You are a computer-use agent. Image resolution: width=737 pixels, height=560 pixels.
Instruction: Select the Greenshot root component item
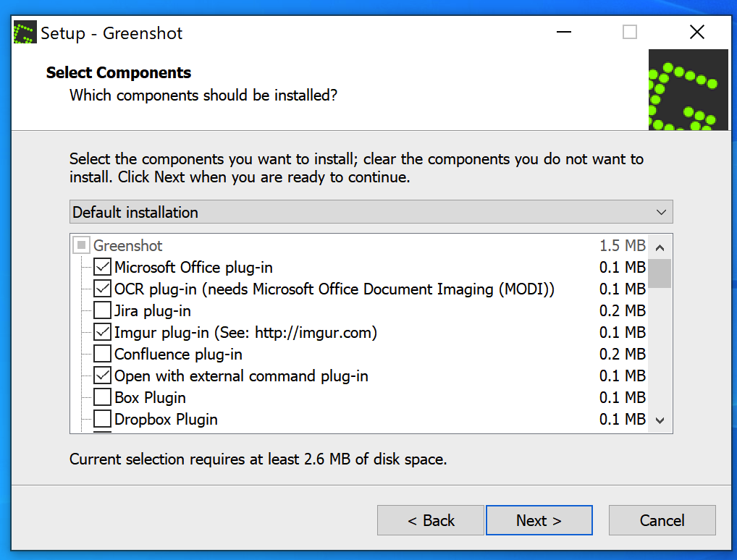pos(127,246)
